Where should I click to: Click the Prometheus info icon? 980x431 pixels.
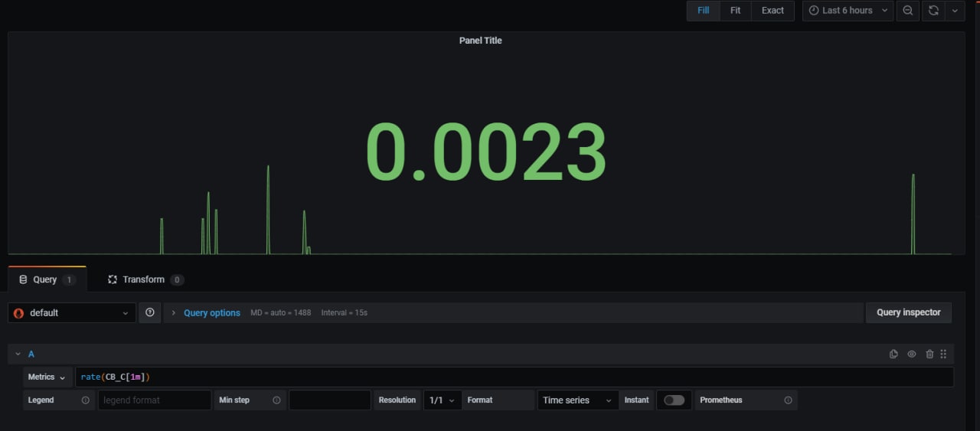[x=788, y=400]
